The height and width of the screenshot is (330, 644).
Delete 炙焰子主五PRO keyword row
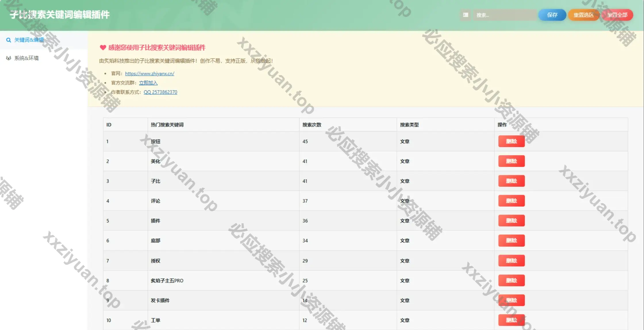(x=511, y=281)
